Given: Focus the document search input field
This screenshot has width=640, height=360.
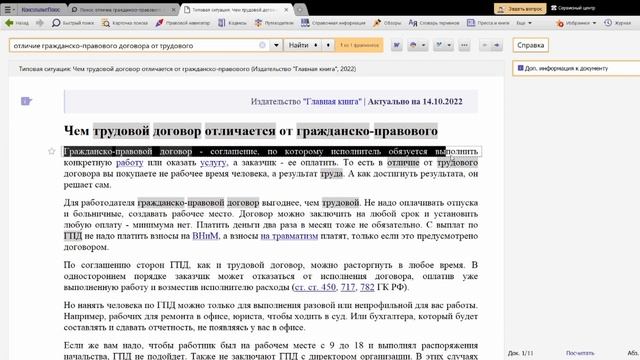Looking at the screenshot, I should coord(135,45).
